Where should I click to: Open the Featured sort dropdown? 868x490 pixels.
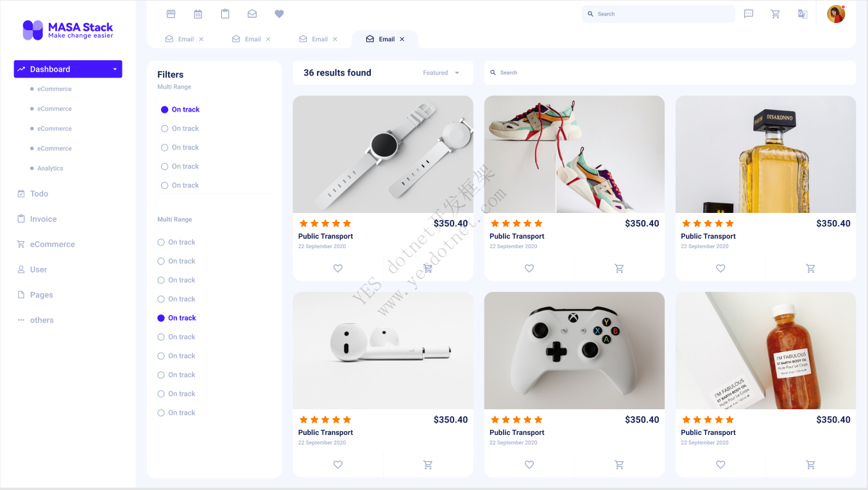tap(441, 72)
